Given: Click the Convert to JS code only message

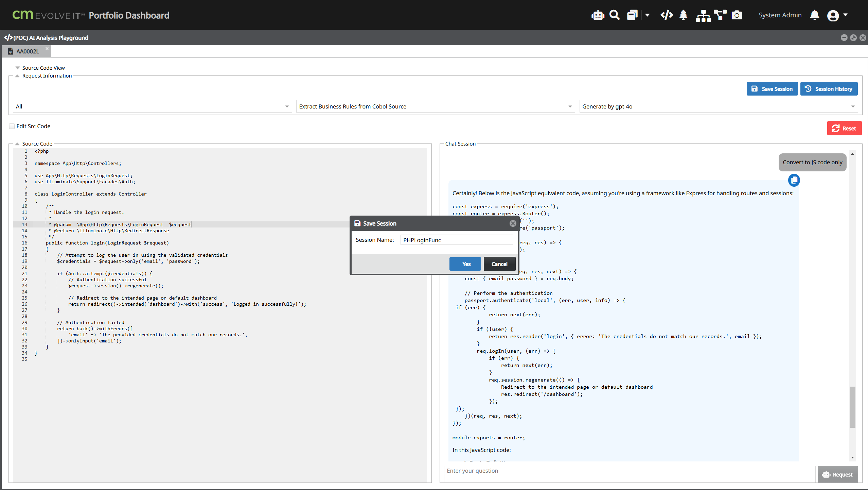Looking at the screenshot, I should (x=812, y=162).
